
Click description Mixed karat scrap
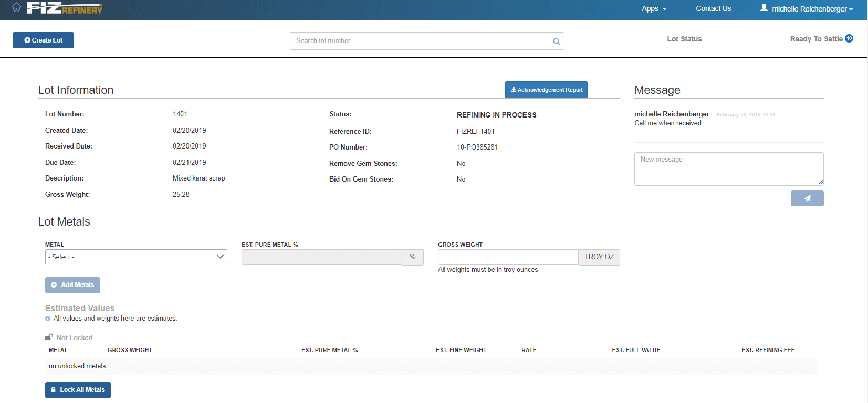point(199,178)
